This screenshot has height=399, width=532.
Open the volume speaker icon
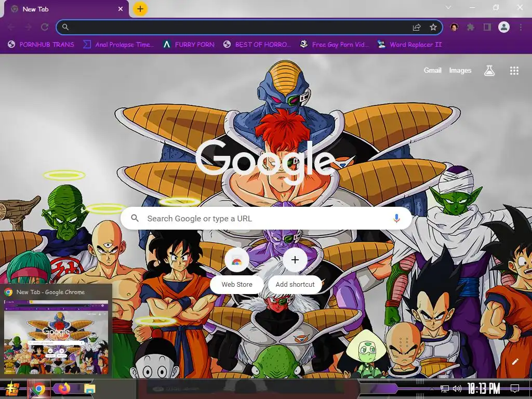coord(457,389)
